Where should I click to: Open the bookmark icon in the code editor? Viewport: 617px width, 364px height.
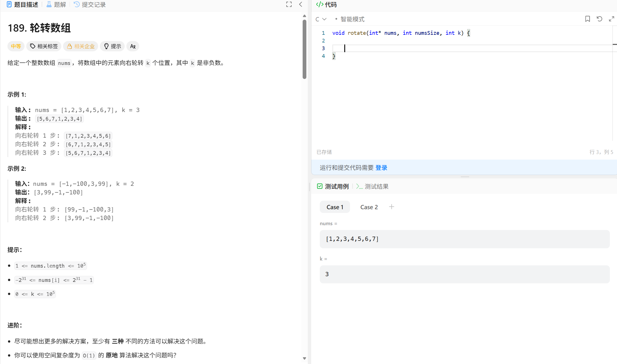[x=587, y=19]
